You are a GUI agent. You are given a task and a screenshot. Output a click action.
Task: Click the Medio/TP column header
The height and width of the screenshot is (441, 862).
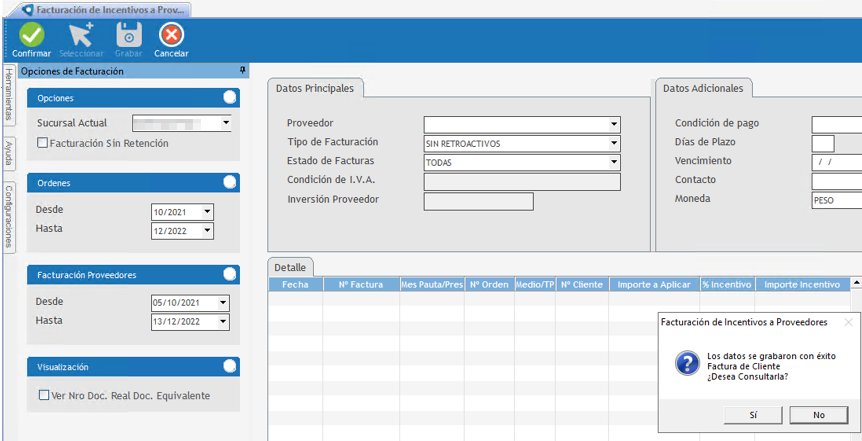535,284
